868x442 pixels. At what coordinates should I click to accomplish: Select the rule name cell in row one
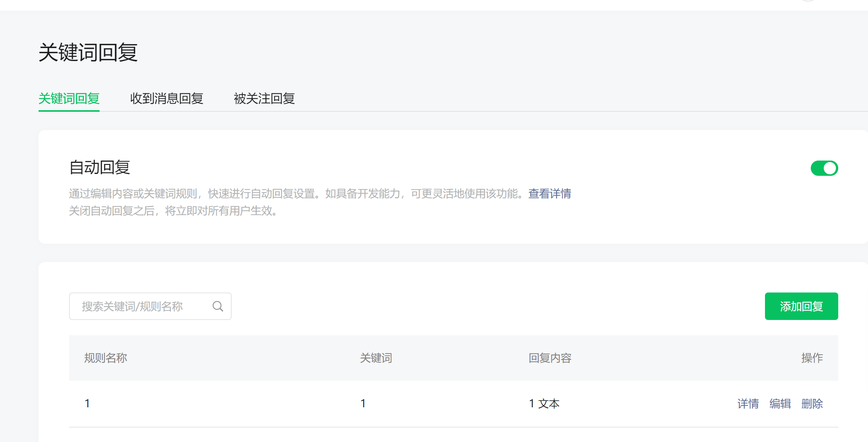click(x=87, y=403)
